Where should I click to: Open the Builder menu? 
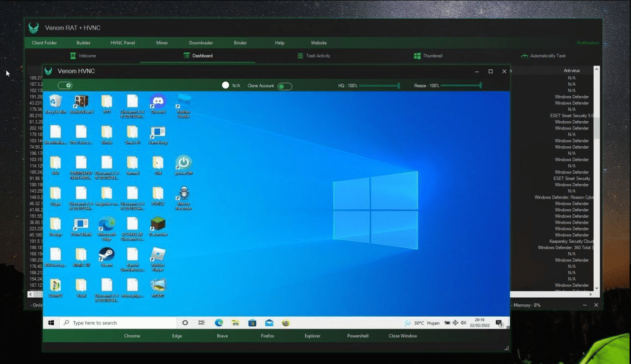83,43
